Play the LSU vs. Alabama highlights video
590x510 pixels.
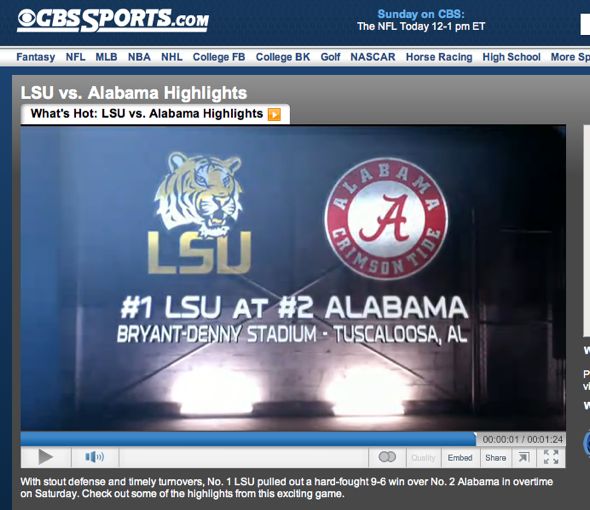pos(46,457)
